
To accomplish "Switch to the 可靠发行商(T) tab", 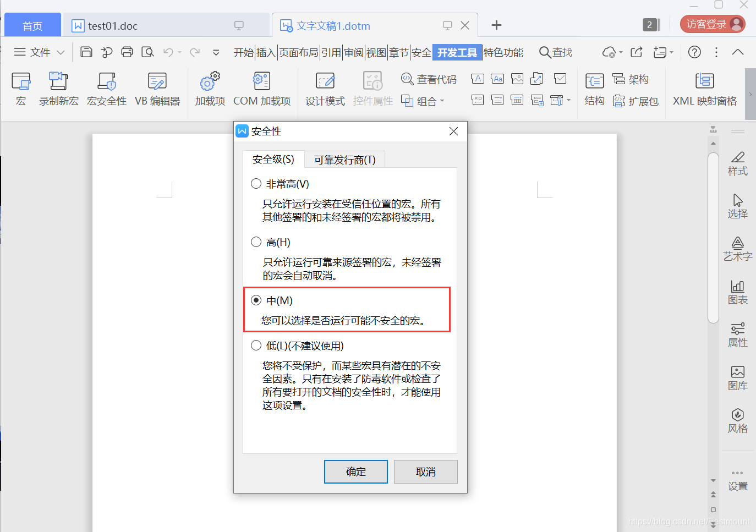I will point(344,159).
